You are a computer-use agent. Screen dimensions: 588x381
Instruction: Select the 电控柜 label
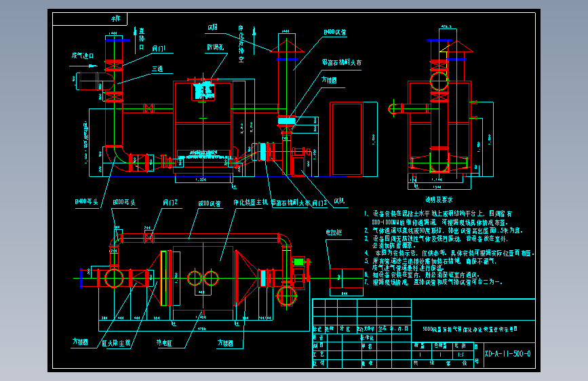334,233
